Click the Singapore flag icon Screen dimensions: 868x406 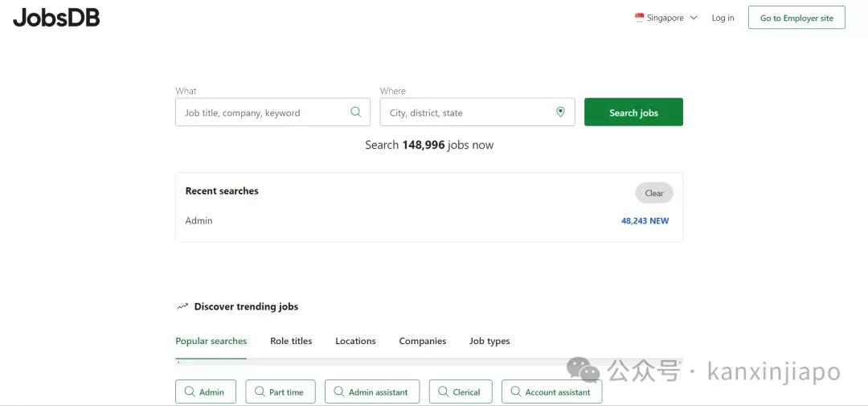640,18
